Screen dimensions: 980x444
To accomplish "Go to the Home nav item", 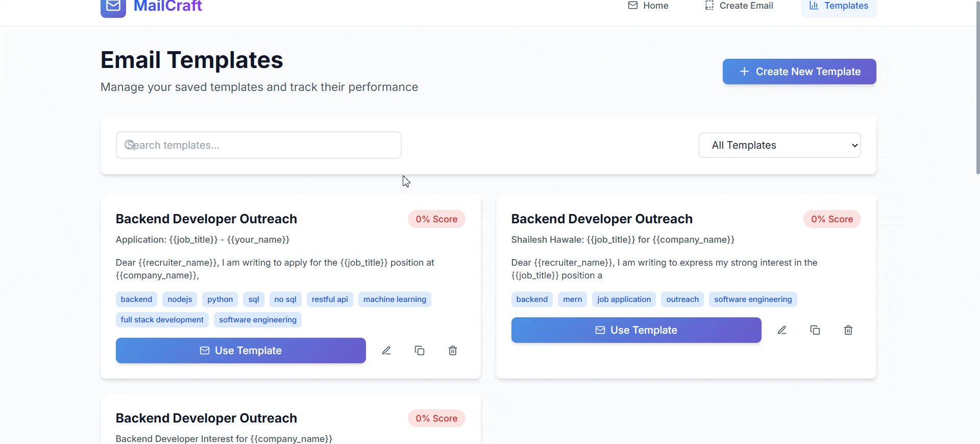I will [x=648, y=6].
